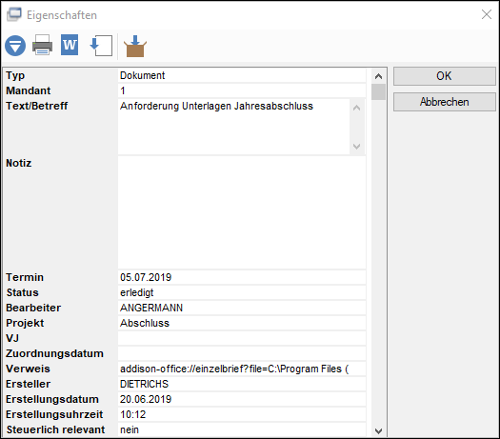Click Ersteller value DIETRICHS
The image size is (500, 439).
point(242,384)
